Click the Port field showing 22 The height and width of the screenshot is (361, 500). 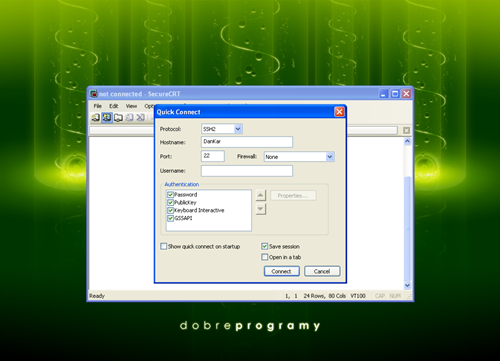pos(213,156)
